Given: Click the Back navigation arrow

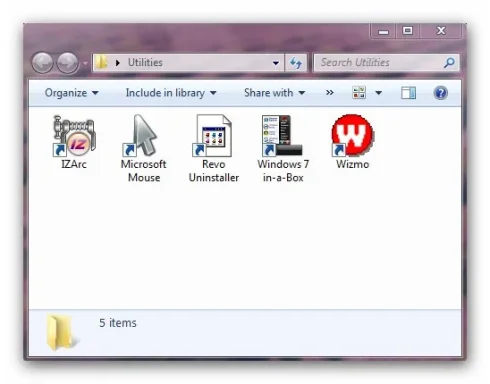Looking at the screenshot, I should tap(43, 63).
